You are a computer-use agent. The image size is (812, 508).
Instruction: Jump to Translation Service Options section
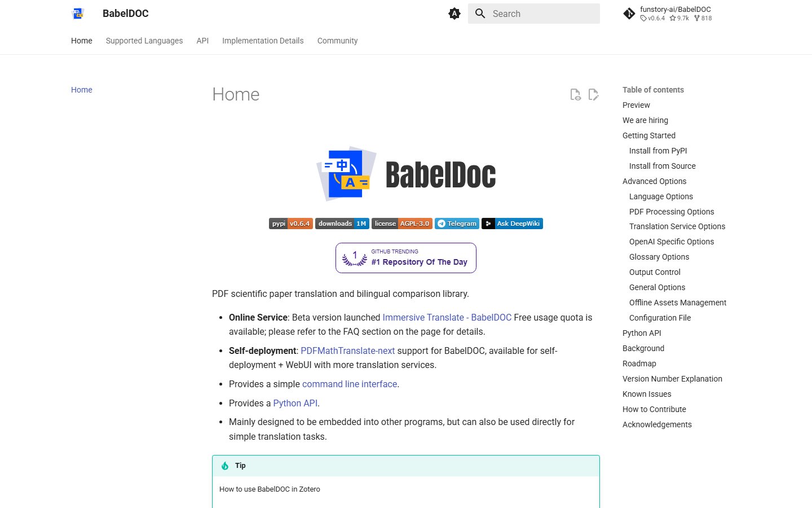[x=677, y=226]
